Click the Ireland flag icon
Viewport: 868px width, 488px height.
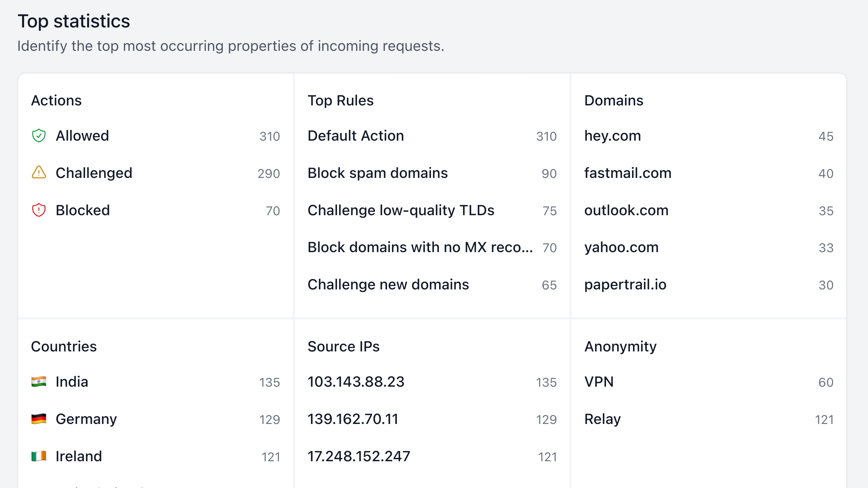click(x=39, y=456)
